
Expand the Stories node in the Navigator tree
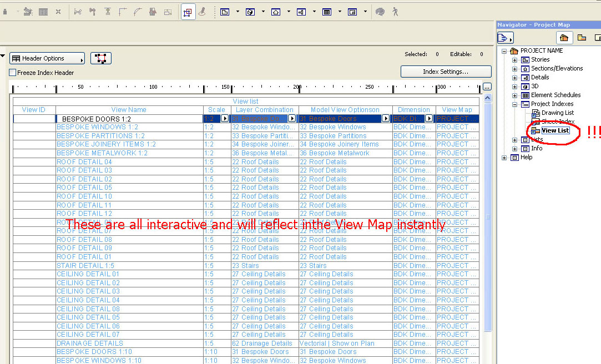[x=514, y=59]
